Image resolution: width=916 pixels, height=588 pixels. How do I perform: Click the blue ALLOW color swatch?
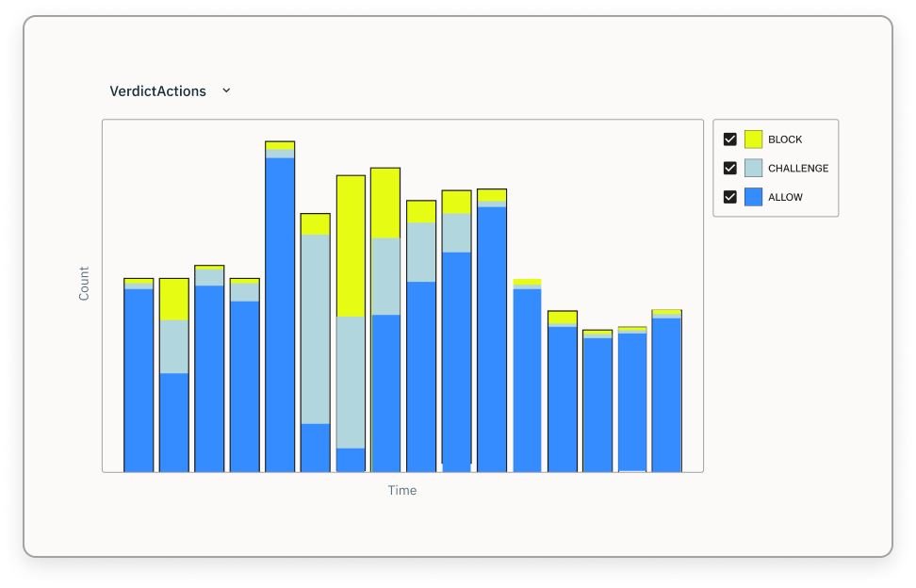coord(752,196)
